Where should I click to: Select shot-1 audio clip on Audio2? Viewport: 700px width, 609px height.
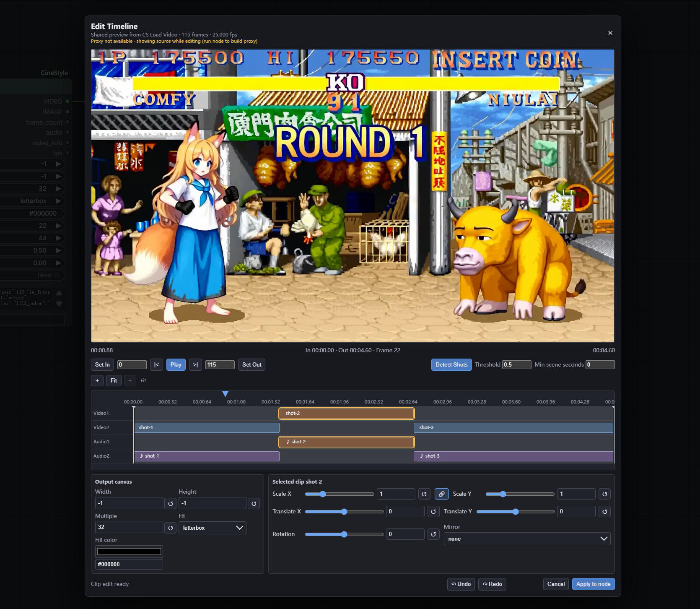(207, 456)
